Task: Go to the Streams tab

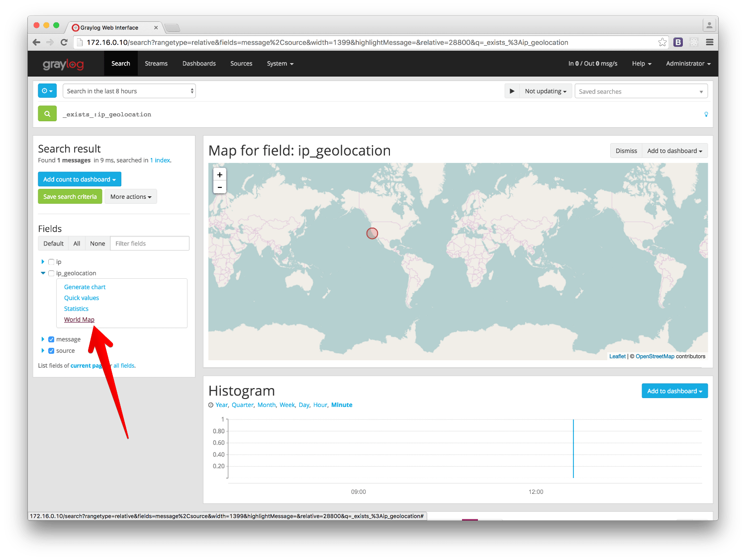Action: (156, 64)
